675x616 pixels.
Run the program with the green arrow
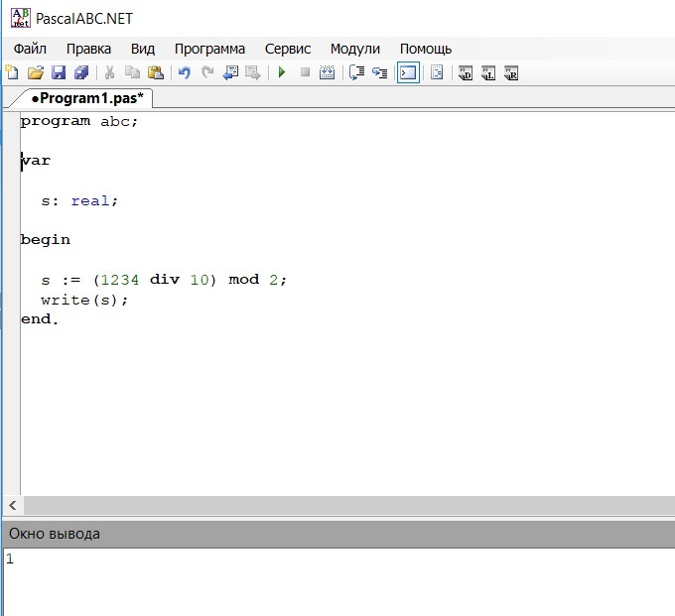click(x=282, y=72)
